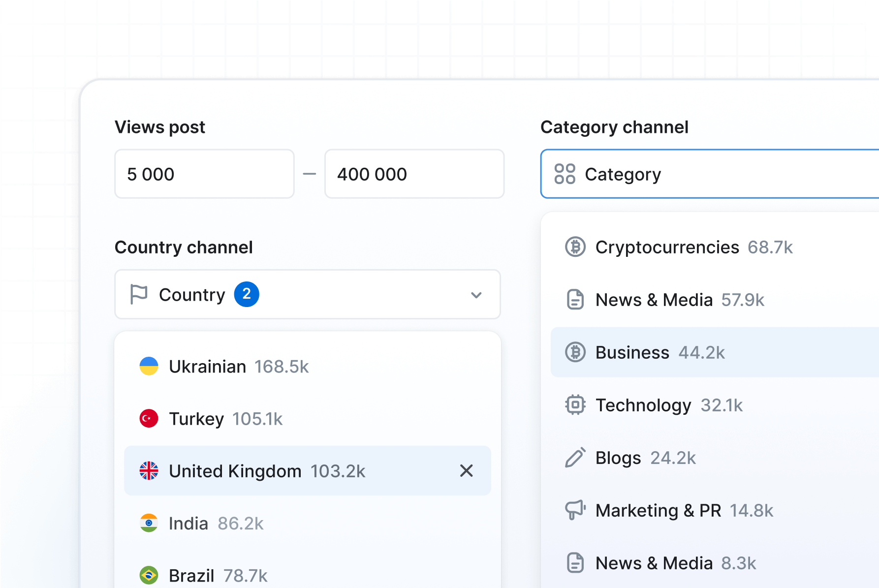This screenshot has width=879, height=588.
Task: Click the Cryptocurrencies coin icon
Action: [575, 247]
